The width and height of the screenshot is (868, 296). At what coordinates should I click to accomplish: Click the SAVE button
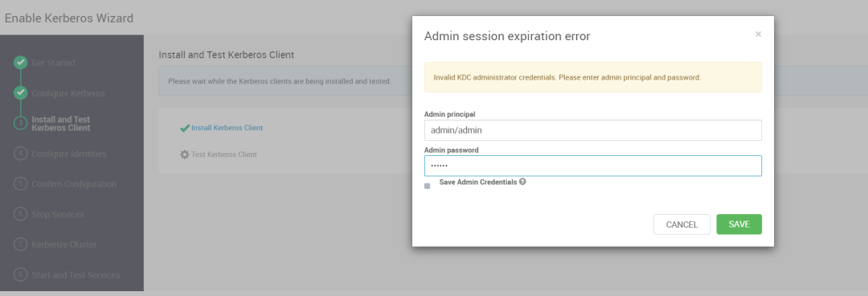739,224
